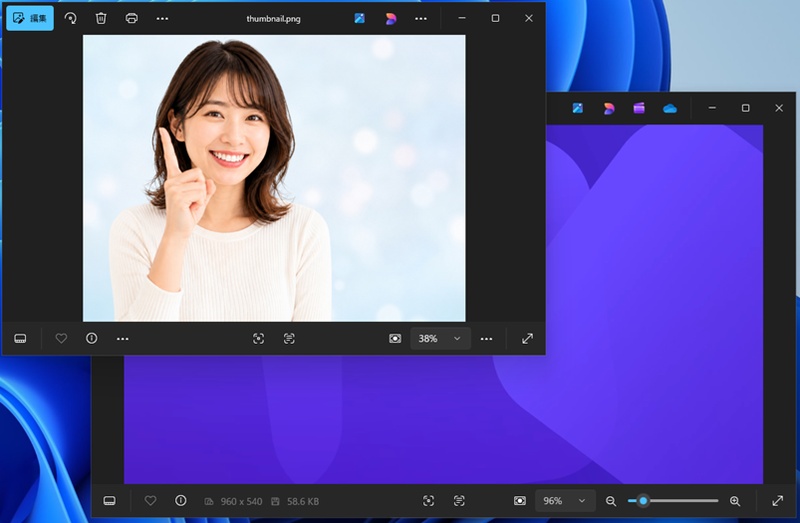The width and height of the screenshot is (800, 523).
Task: Click the 58.6 KB file size text
Action: [x=303, y=502]
